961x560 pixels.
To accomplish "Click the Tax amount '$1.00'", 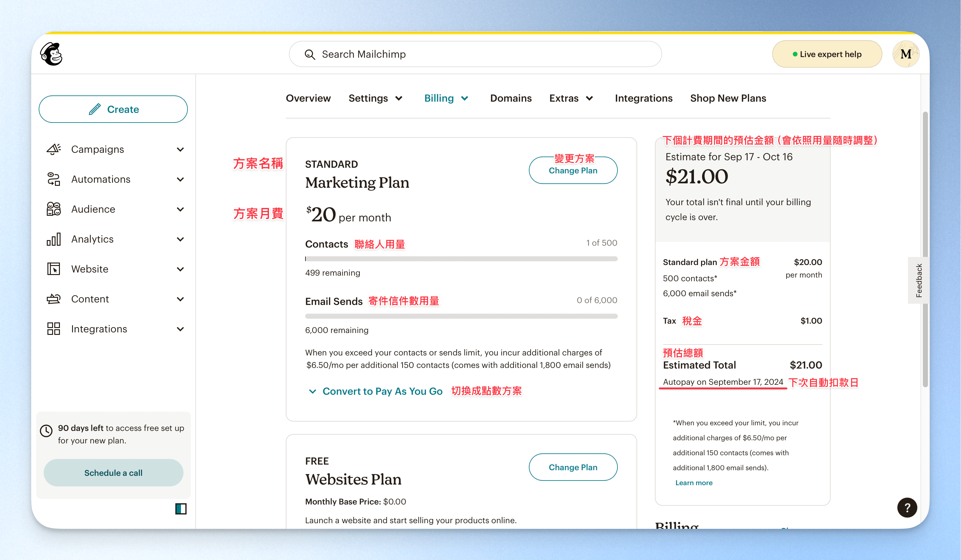I will (x=811, y=321).
